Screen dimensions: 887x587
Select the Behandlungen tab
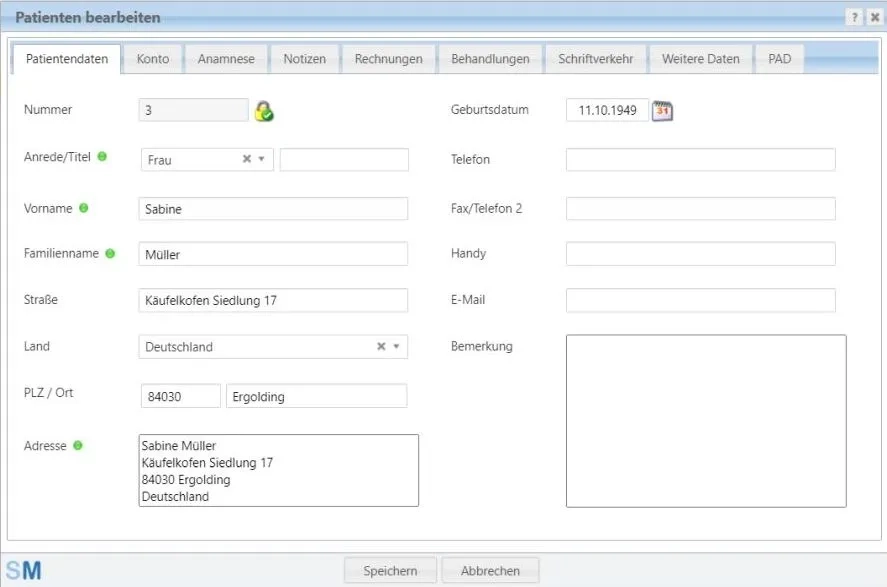click(x=490, y=59)
